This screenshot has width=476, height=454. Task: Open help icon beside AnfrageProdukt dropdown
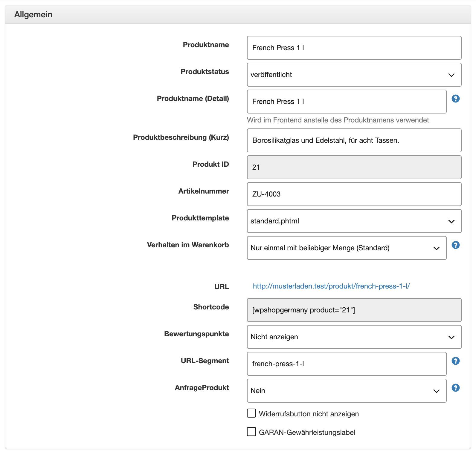(455, 388)
